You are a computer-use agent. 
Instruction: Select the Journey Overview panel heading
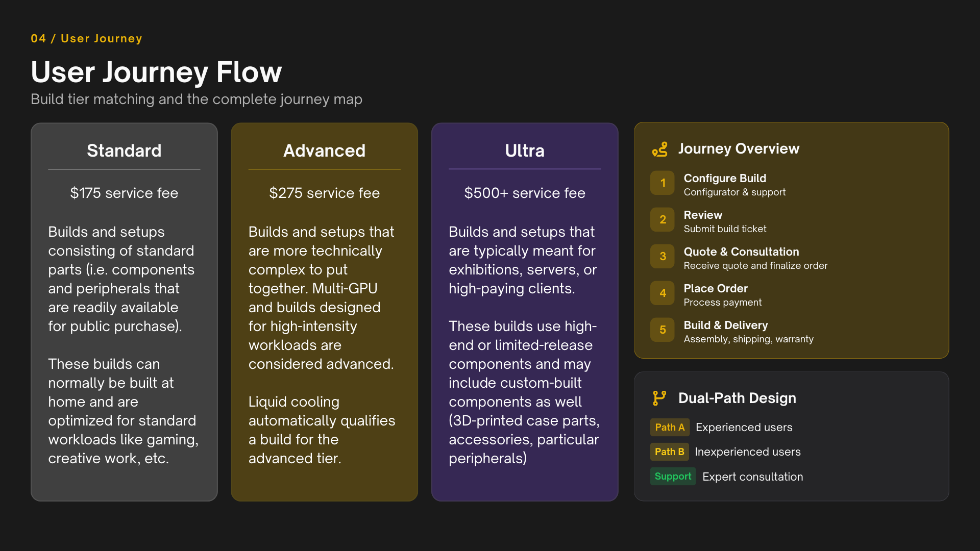coord(739,148)
